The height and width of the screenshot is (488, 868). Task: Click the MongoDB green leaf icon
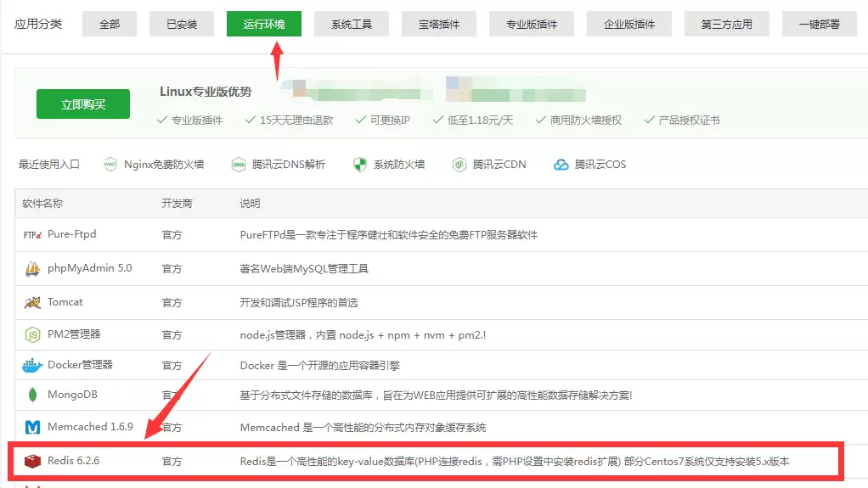coord(32,395)
